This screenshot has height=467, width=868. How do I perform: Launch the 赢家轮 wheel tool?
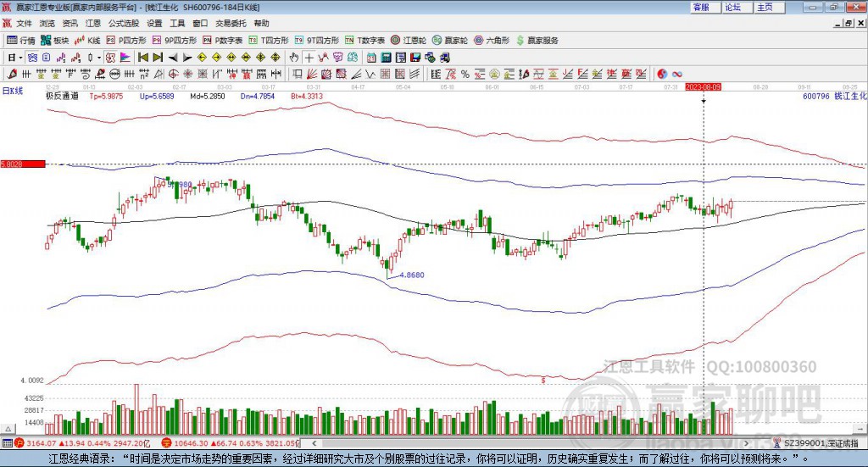pyautogui.click(x=450, y=41)
